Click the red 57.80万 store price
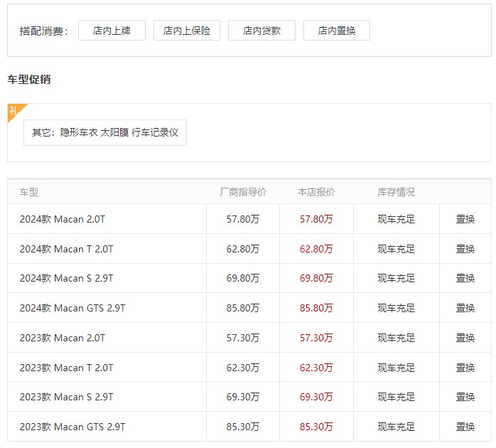Image resolution: width=496 pixels, height=448 pixels. click(316, 219)
